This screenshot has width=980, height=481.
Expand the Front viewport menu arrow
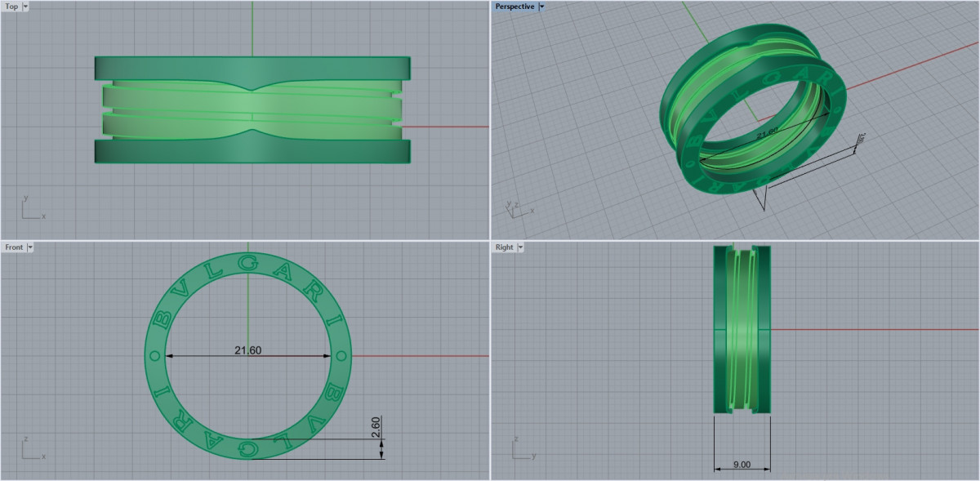pyautogui.click(x=30, y=247)
